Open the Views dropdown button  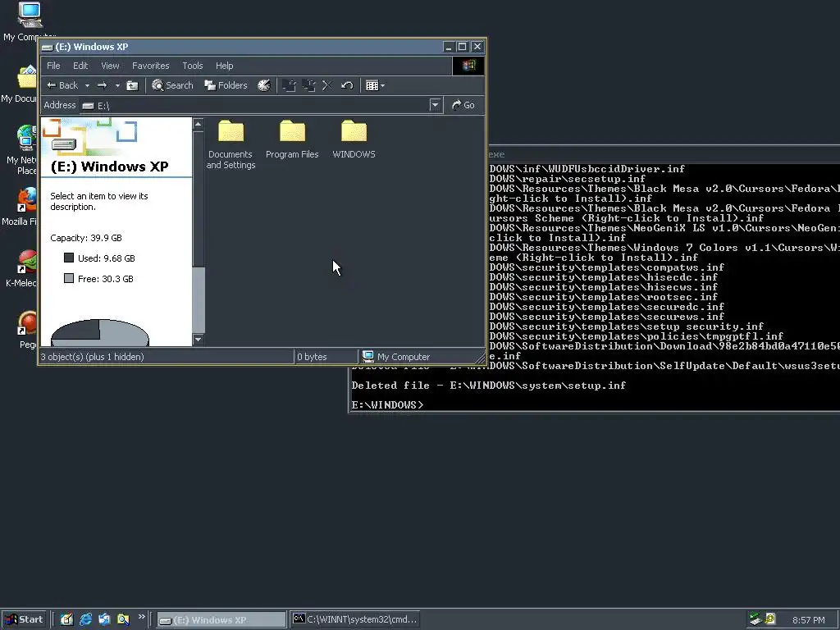[375, 85]
